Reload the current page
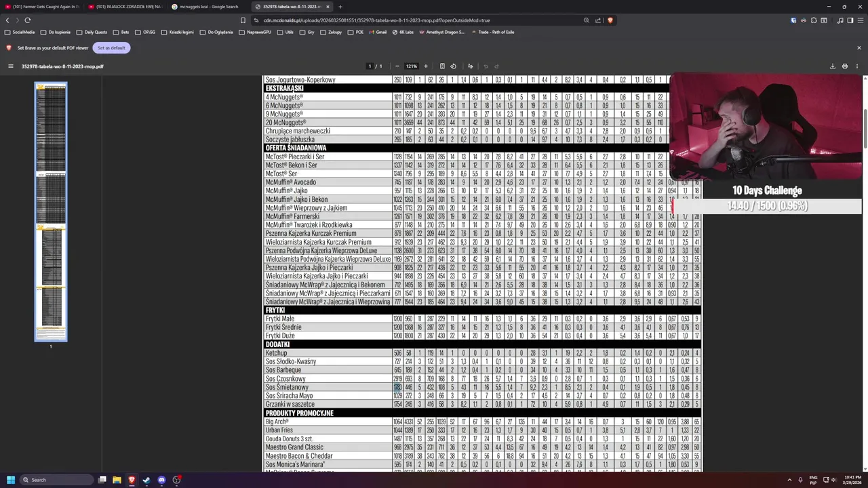 click(28, 20)
